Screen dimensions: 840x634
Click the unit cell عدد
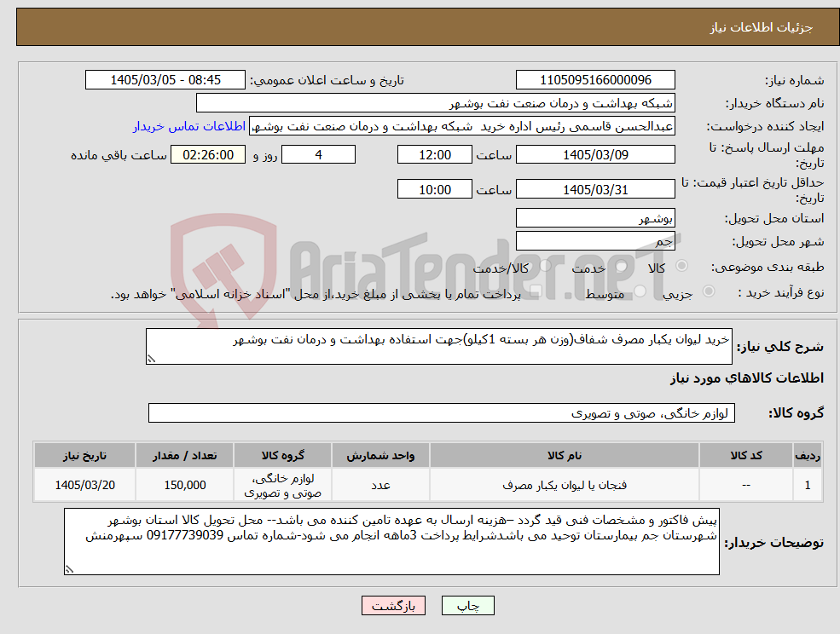pos(380,485)
